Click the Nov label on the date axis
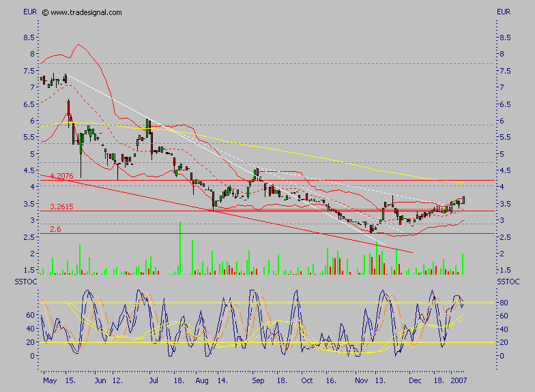The width and height of the screenshot is (535, 392). coord(362,380)
